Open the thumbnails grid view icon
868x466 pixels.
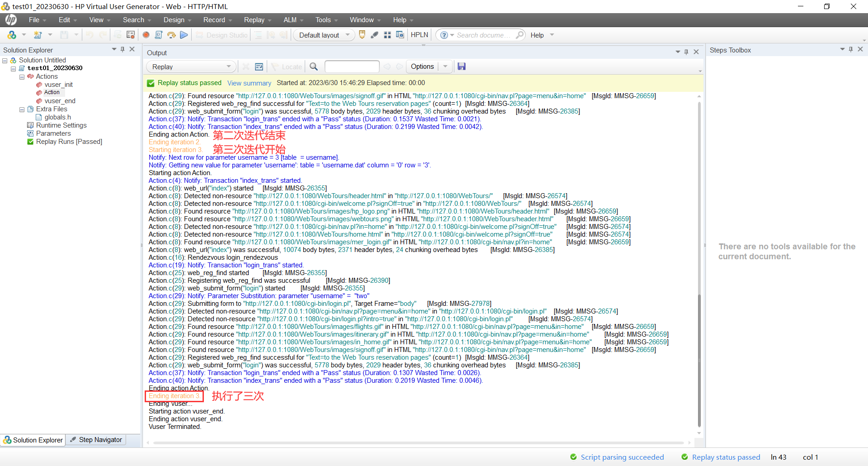click(387, 35)
